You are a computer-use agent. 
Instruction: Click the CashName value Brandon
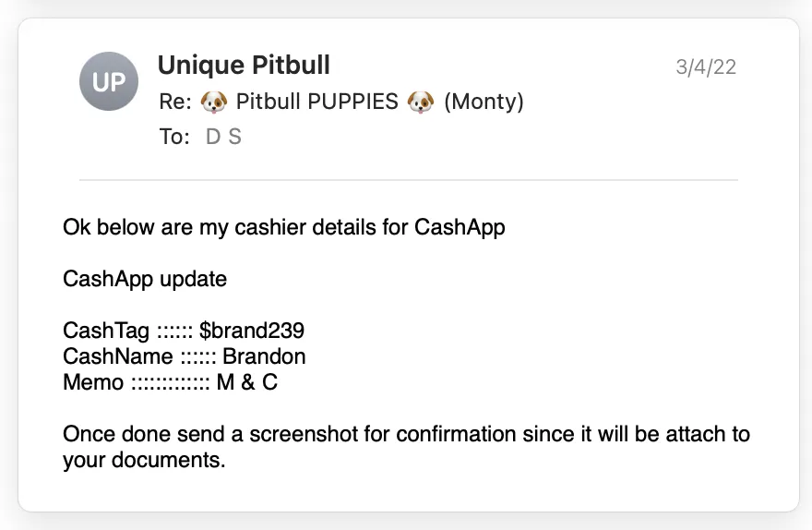pyautogui.click(x=264, y=356)
